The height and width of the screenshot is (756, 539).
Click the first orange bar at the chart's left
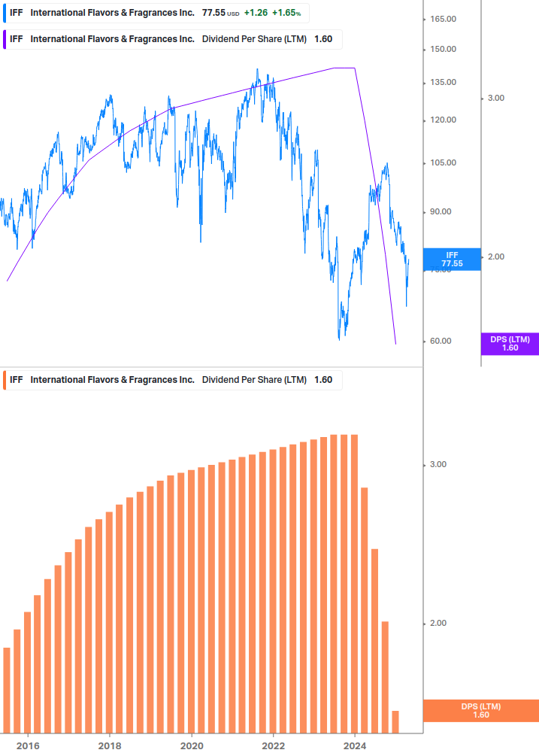(7, 691)
